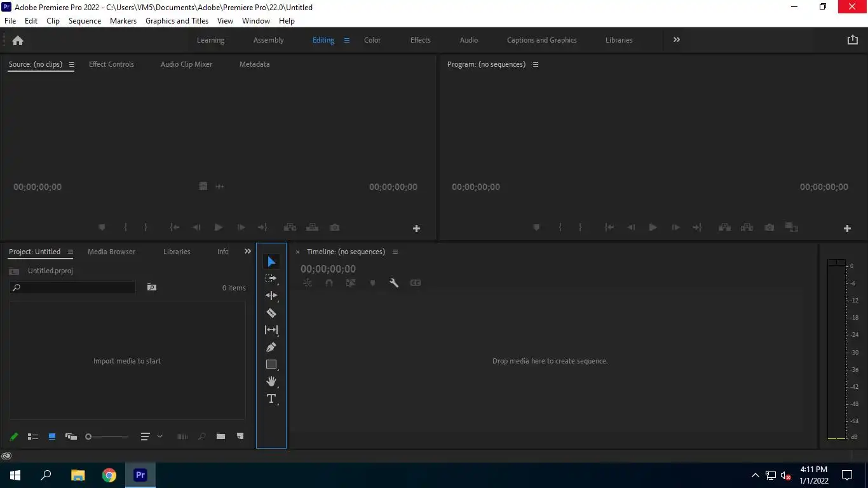Play the Program monitor
This screenshot has width=868, height=488.
(653, 227)
